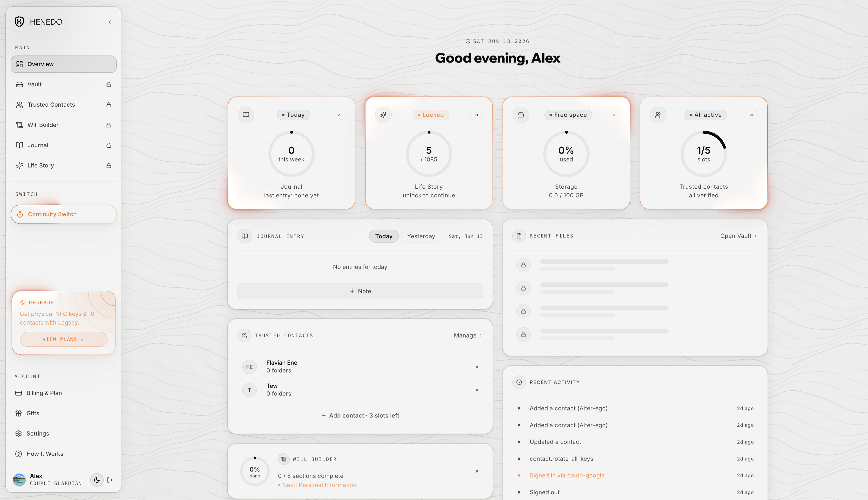This screenshot has height=500, width=868.
Task: Click the lock icon beside Vault
Action: (x=109, y=84)
